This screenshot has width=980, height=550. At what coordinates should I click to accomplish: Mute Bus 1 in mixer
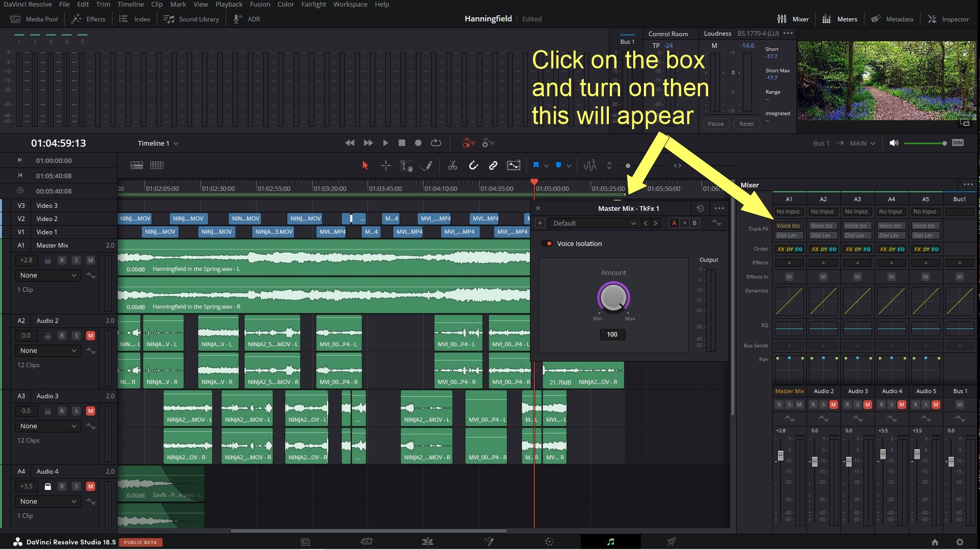(959, 404)
